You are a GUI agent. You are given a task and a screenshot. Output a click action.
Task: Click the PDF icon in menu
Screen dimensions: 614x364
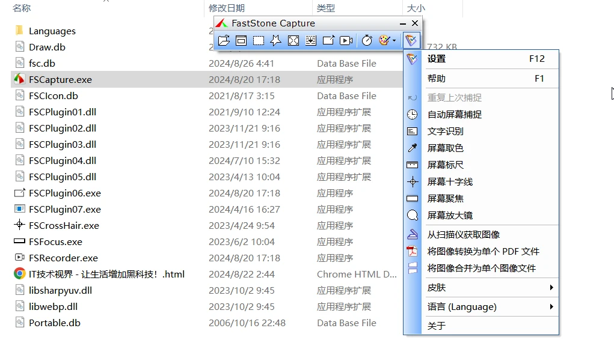413,252
